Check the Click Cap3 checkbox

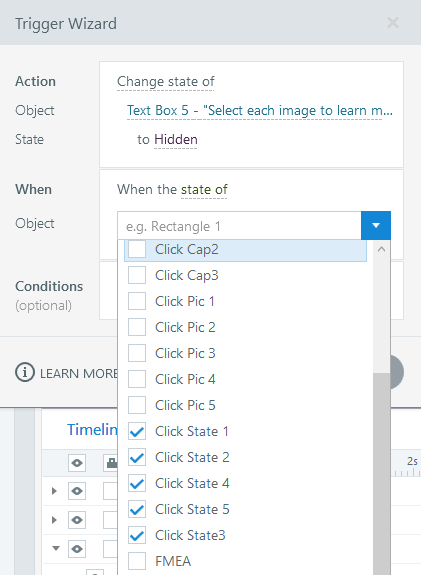pyautogui.click(x=137, y=275)
